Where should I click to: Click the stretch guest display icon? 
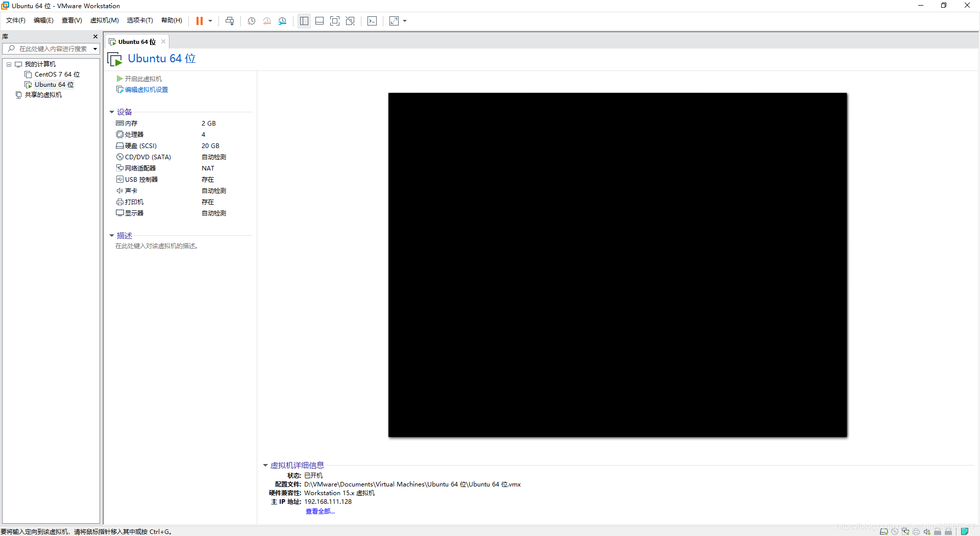tap(394, 21)
